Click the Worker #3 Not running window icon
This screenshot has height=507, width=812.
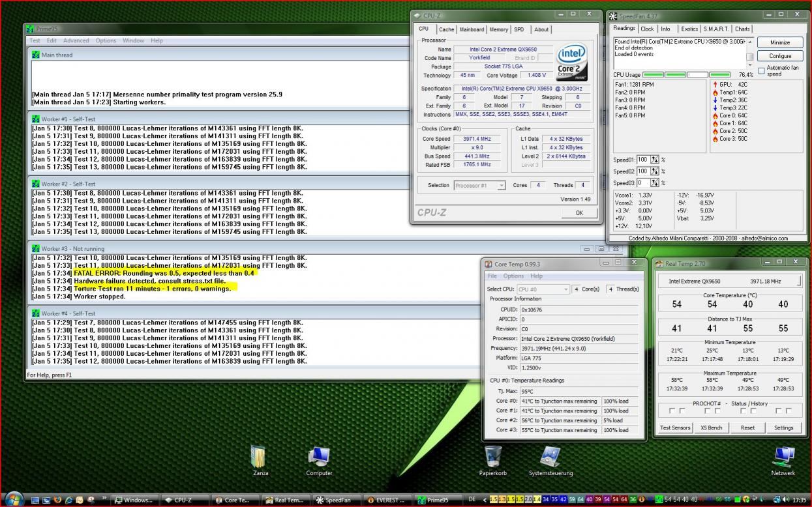(36, 248)
